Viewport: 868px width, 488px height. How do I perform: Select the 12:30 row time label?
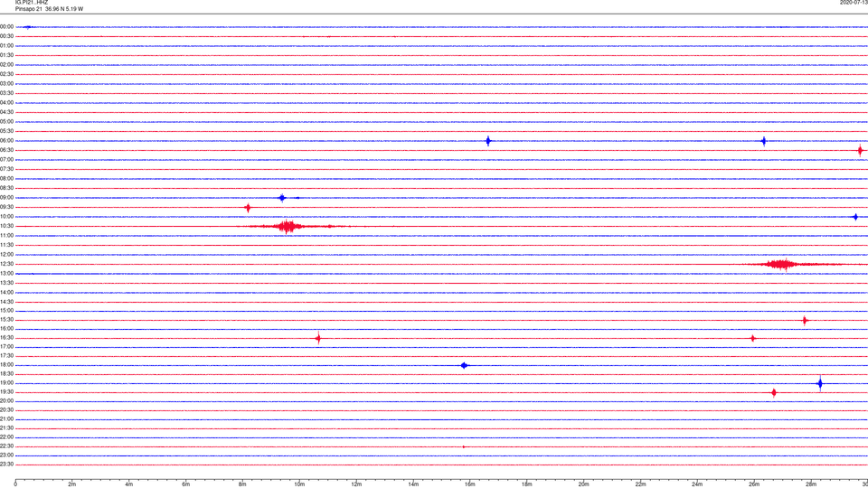(x=6, y=264)
